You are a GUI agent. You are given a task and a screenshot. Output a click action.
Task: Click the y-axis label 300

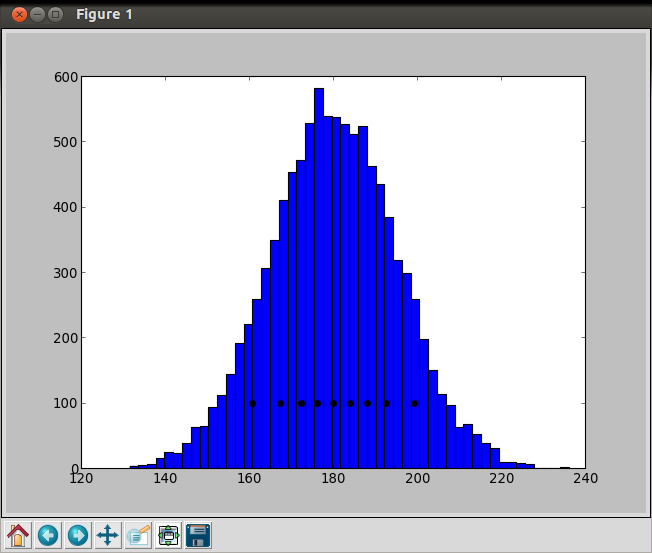[x=66, y=273]
